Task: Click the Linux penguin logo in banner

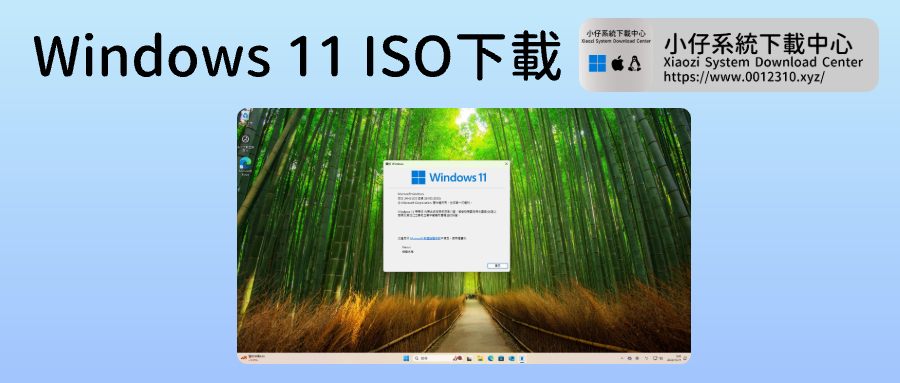Action: [634, 63]
